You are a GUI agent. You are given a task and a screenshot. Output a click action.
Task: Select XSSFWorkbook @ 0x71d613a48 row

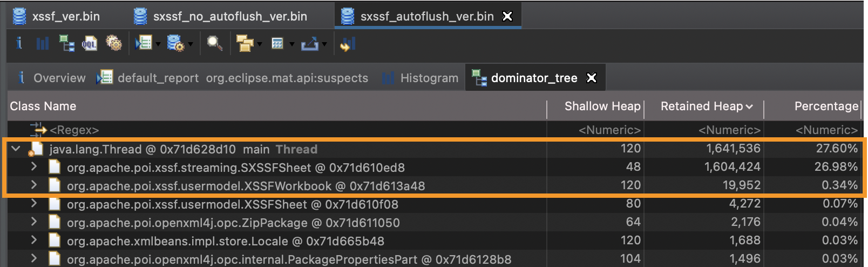click(x=434, y=185)
